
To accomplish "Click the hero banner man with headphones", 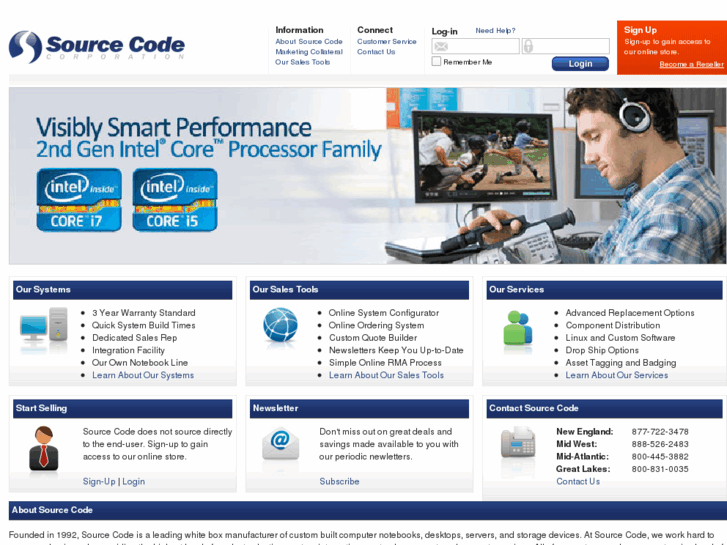I will [642, 176].
